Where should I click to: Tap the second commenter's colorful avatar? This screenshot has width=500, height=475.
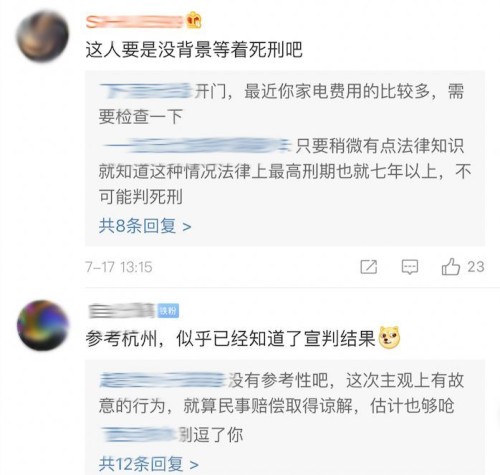(43, 325)
